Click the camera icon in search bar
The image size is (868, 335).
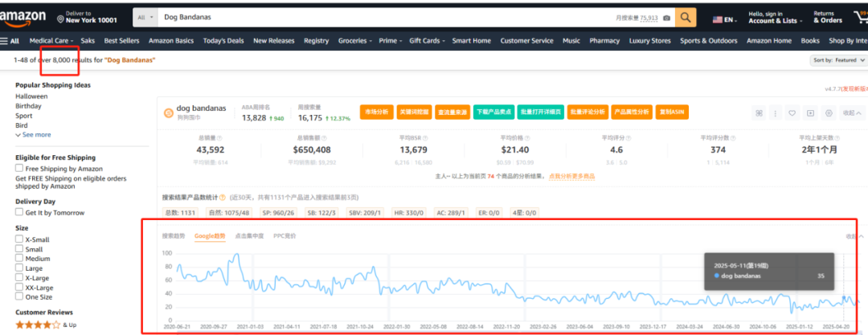click(666, 18)
